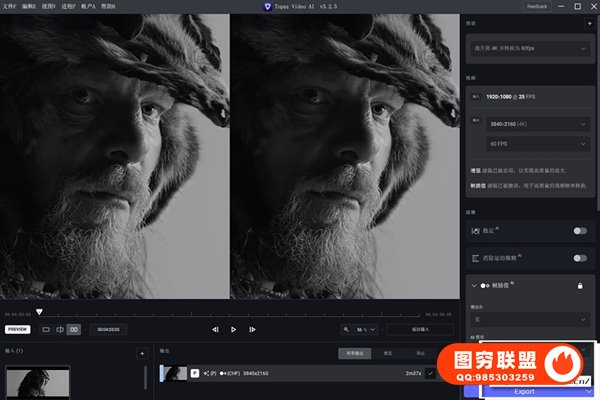Tick the checkbox on output row

(x=430, y=373)
